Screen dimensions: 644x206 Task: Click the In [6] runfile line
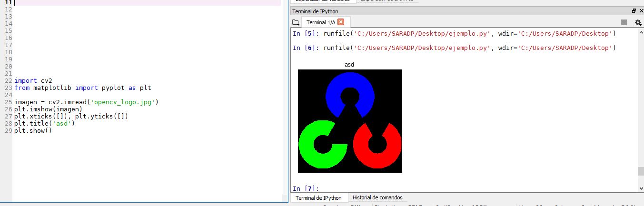[454, 48]
